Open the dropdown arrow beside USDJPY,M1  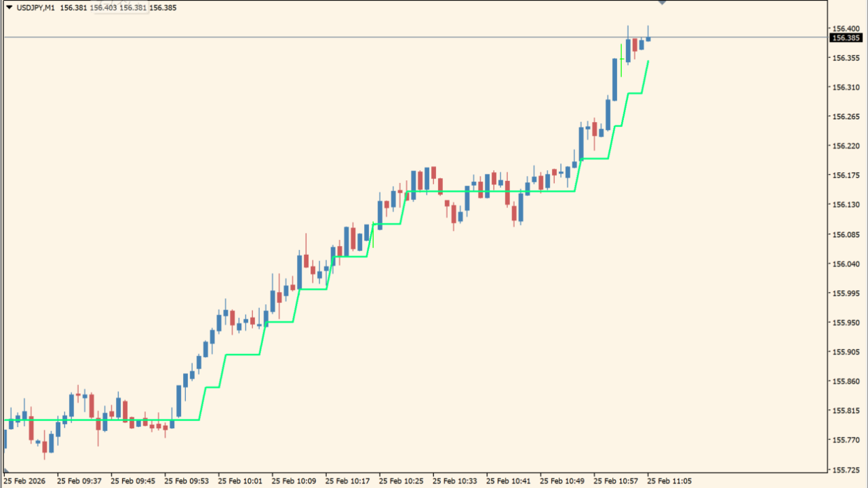coord(9,8)
